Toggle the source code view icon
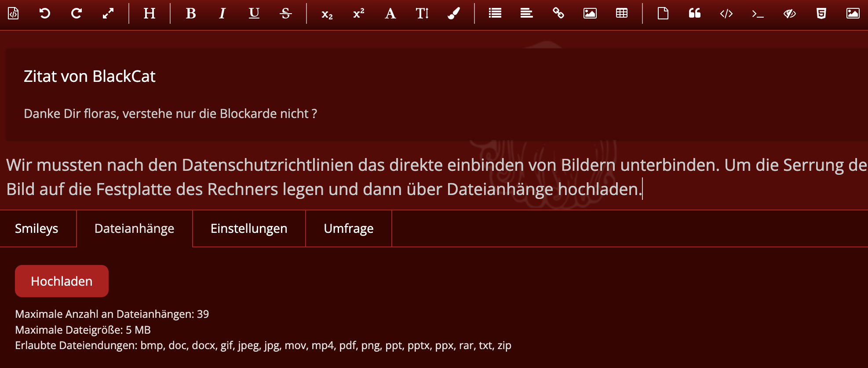Screen dimensions: 868x368 point(13,14)
